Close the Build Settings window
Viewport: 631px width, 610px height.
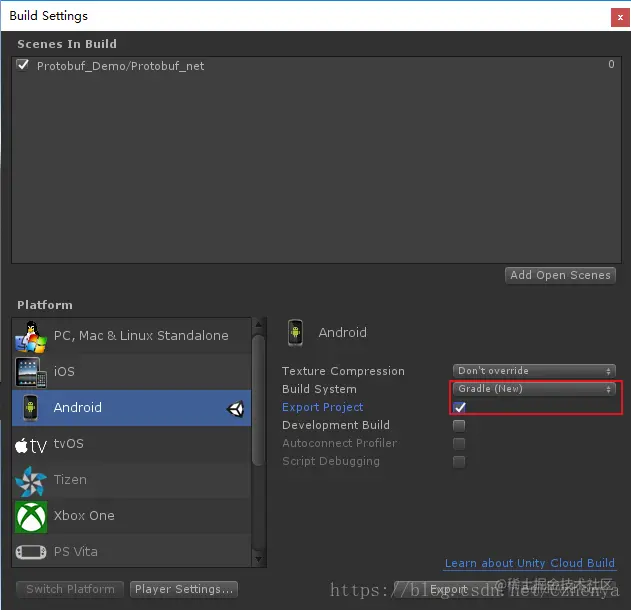coord(620,17)
